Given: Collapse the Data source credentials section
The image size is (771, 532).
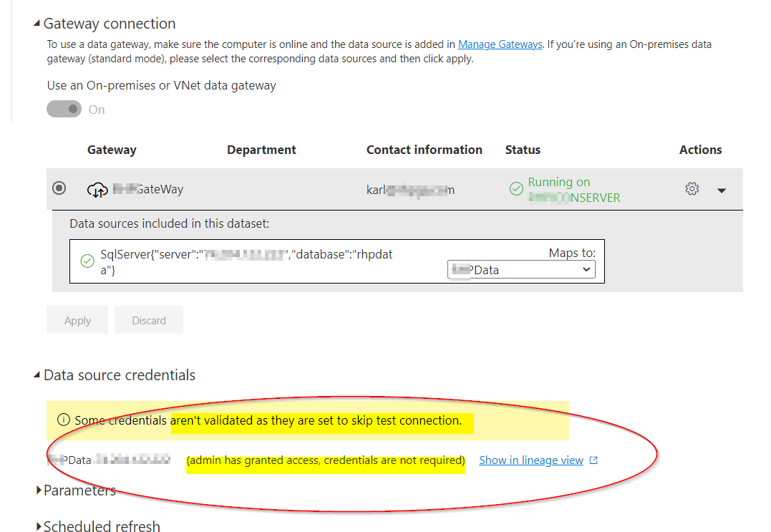Looking at the screenshot, I should tap(37, 374).
